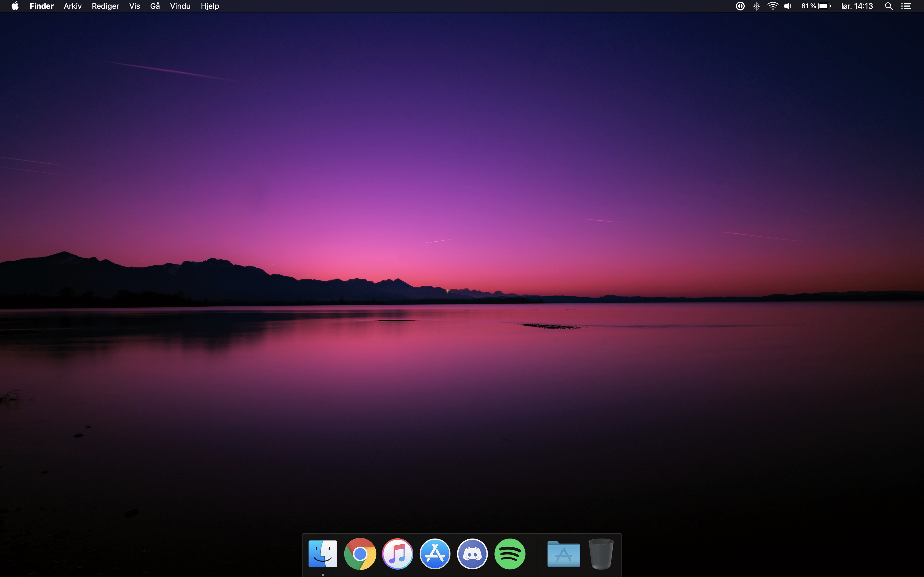Click the clock showing lør. 14:13
This screenshot has width=924, height=577.
click(857, 6)
